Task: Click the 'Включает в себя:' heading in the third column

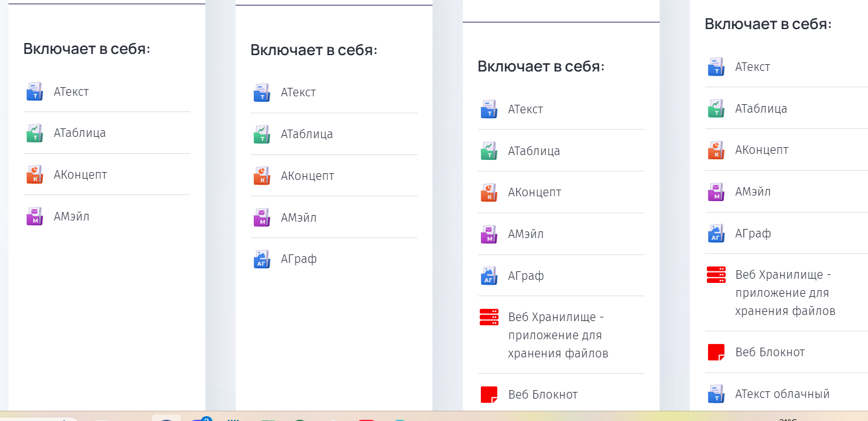Action: click(x=541, y=66)
